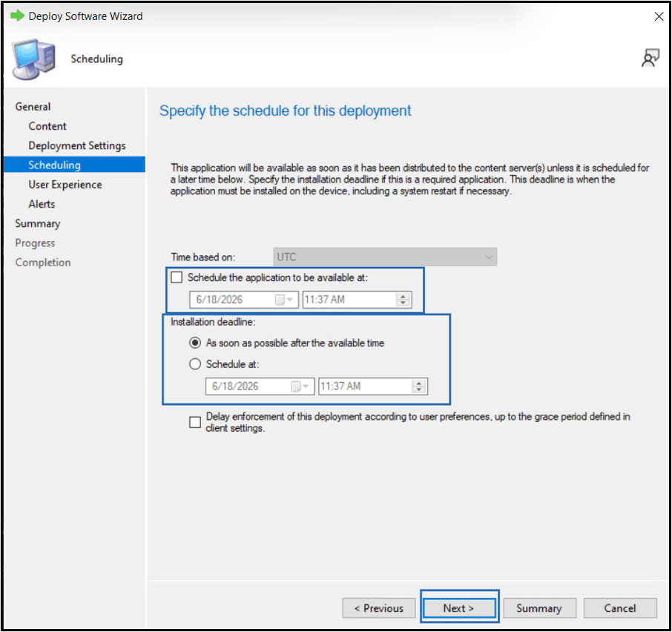This screenshot has height=632, width=672.
Task: Open the Time based on UTC dropdown
Action: (x=385, y=257)
